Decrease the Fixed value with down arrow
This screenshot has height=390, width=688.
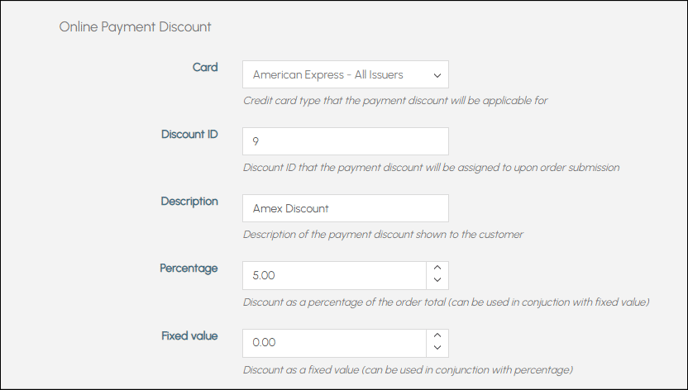pos(437,348)
